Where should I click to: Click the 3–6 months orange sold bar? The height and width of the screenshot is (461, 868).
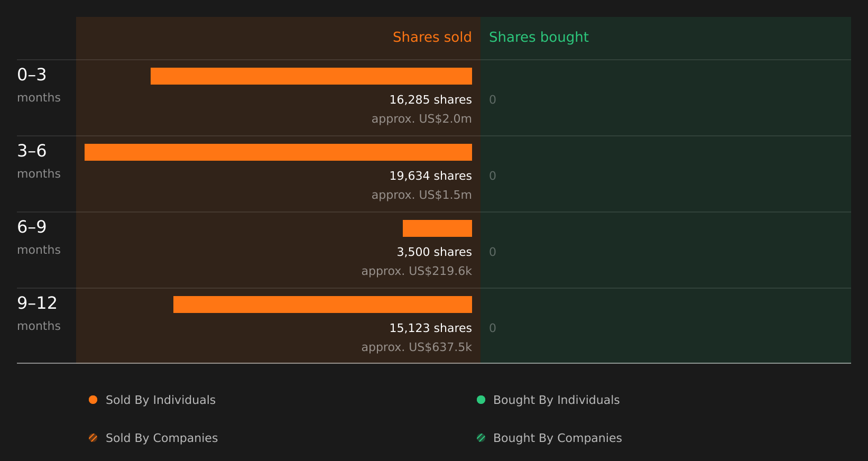(278, 152)
